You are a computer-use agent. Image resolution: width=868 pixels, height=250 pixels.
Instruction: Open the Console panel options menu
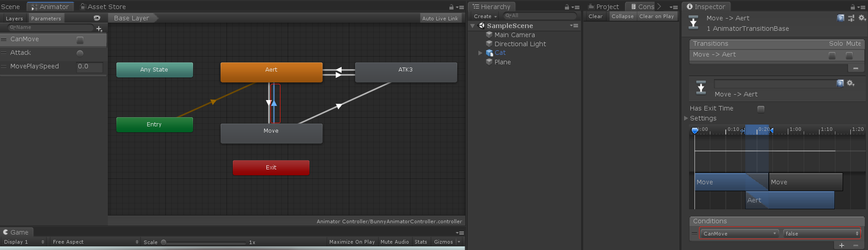pos(674,7)
